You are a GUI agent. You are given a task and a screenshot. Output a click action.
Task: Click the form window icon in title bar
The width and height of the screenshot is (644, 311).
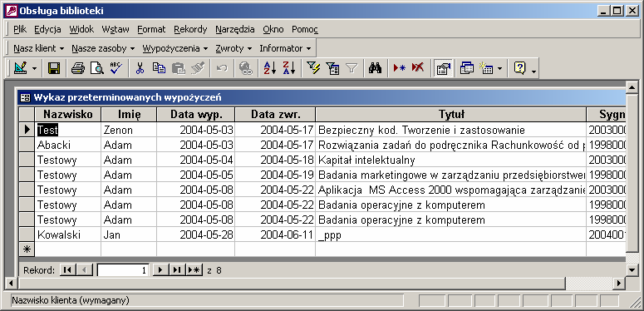coord(25,98)
